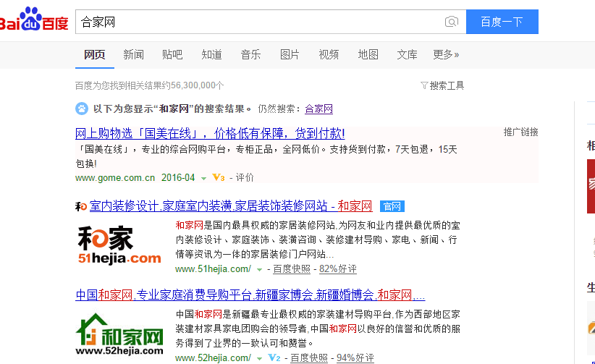Click the www.gome.com.cn green URL
Screen dimensions: 595x364
pyautogui.click(x=115, y=177)
